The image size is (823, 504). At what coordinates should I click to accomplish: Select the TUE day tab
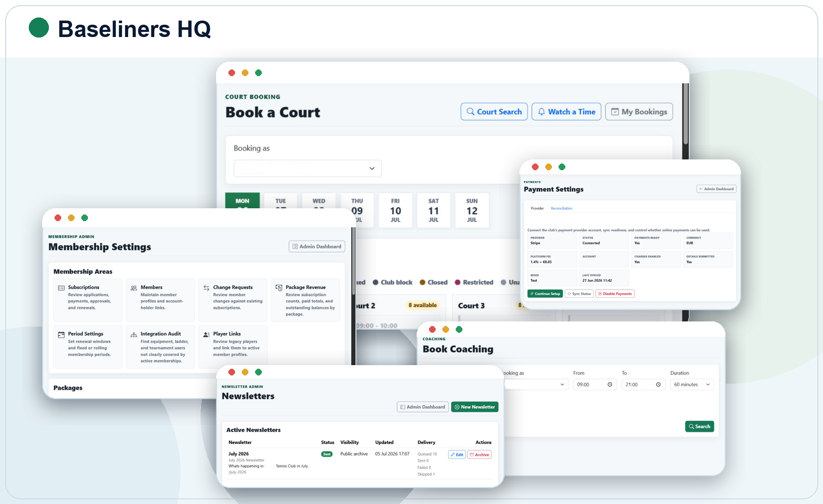coord(280,201)
